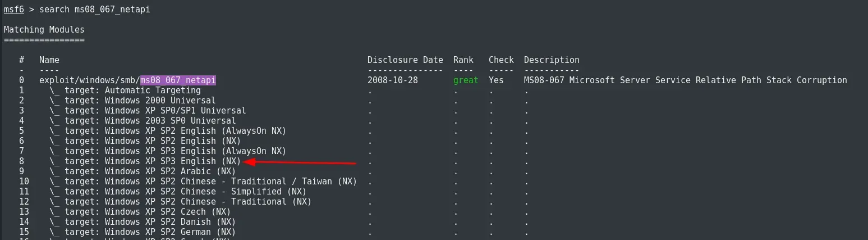Select Windows XP SP2 Chinese - Simplified target
The image size is (868, 240).
[178, 192]
